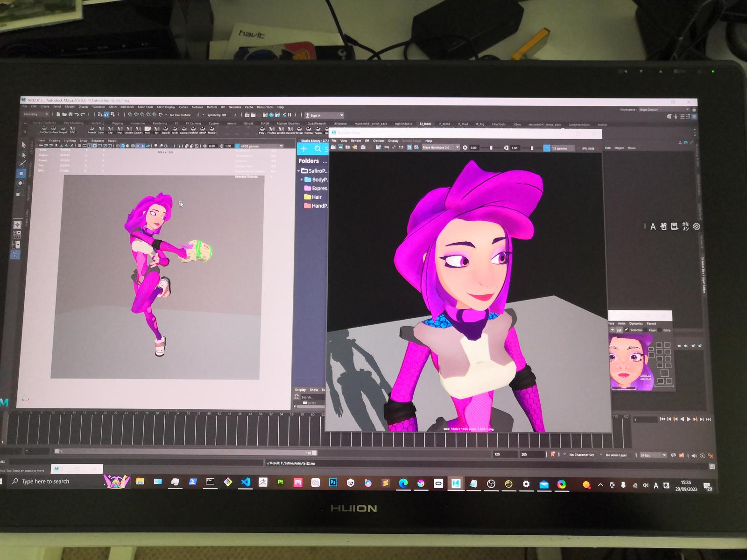Save scene with the floppy disk icon
This screenshot has width=747, height=560.
coord(70,114)
